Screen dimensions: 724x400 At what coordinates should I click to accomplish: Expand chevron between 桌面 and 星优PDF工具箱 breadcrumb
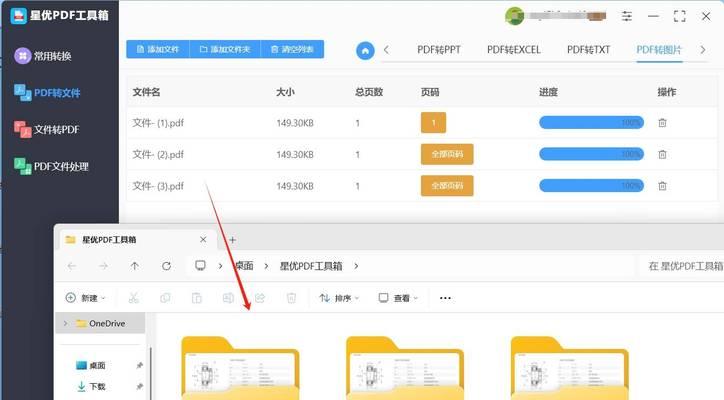pyautogui.click(x=266, y=266)
